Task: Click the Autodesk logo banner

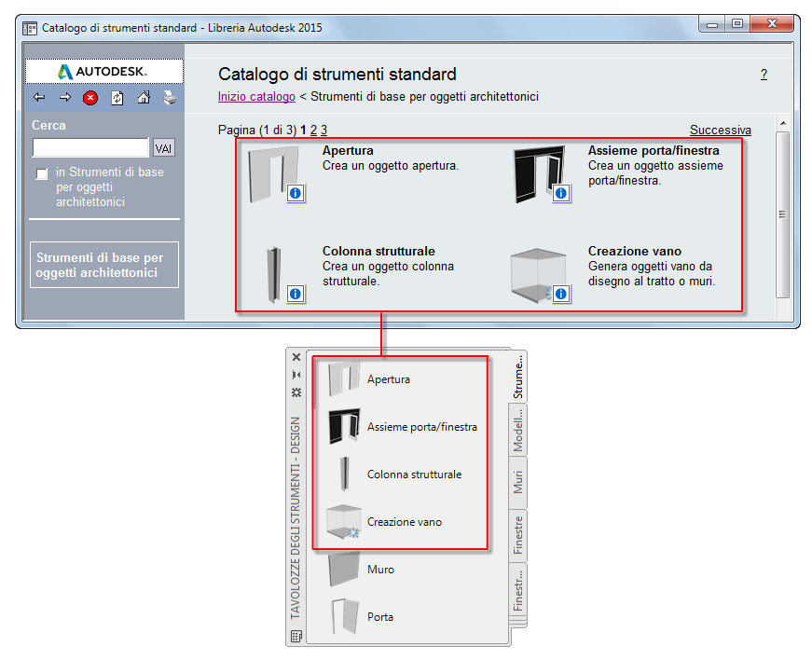Action: pyautogui.click(x=104, y=72)
